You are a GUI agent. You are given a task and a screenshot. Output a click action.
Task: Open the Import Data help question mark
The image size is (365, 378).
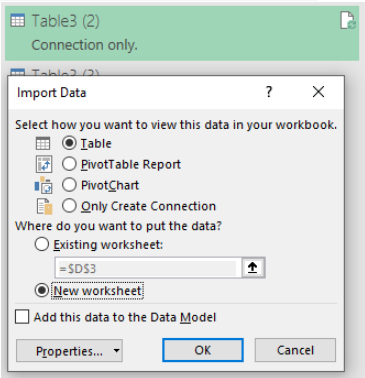tap(269, 91)
